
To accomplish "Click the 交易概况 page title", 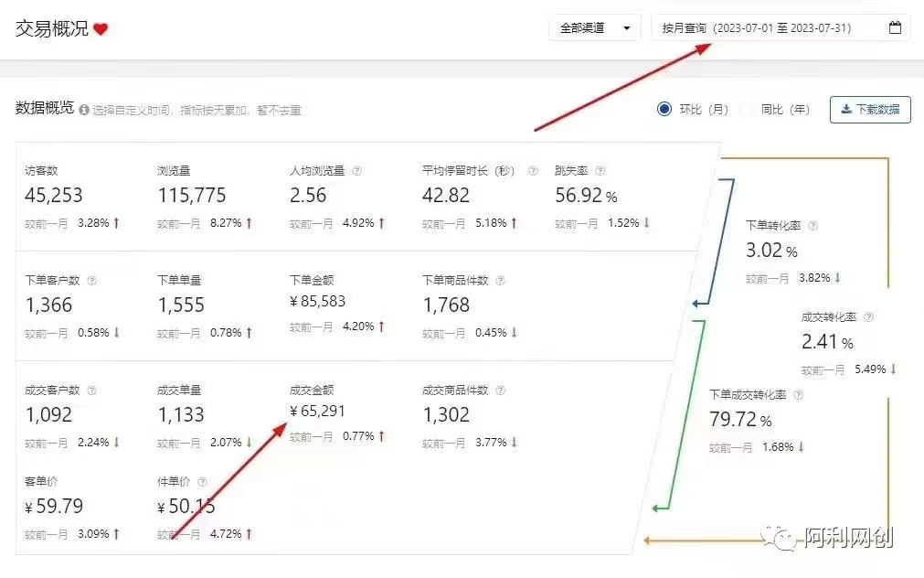I will pyautogui.click(x=52, y=28).
